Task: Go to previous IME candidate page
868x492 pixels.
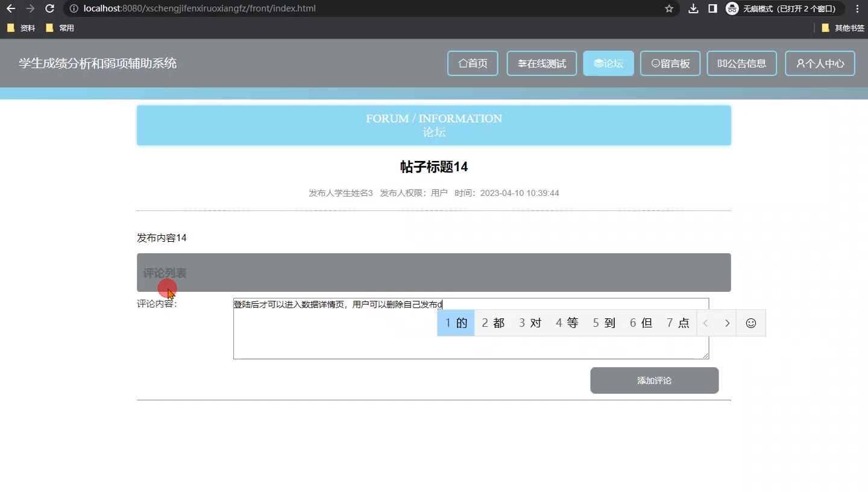Action: coord(706,323)
